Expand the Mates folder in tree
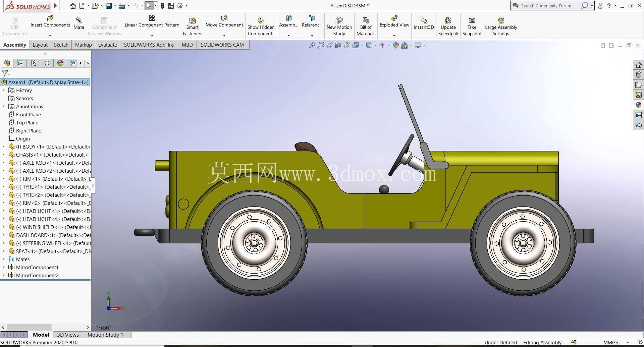The image size is (644, 347). pyautogui.click(x=3, y=259)
